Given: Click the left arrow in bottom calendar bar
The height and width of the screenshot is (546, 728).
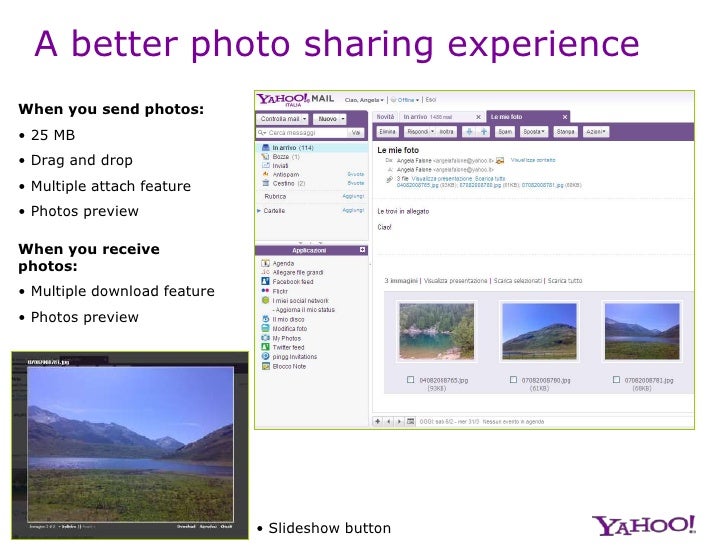Looking at the screenshot, I should 389,422.
